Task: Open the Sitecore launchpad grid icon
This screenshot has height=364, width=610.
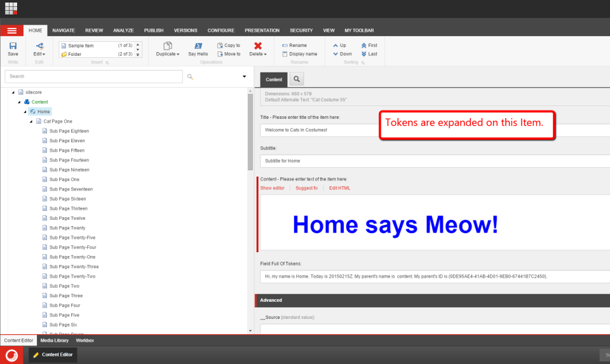Action: point(11,8)
